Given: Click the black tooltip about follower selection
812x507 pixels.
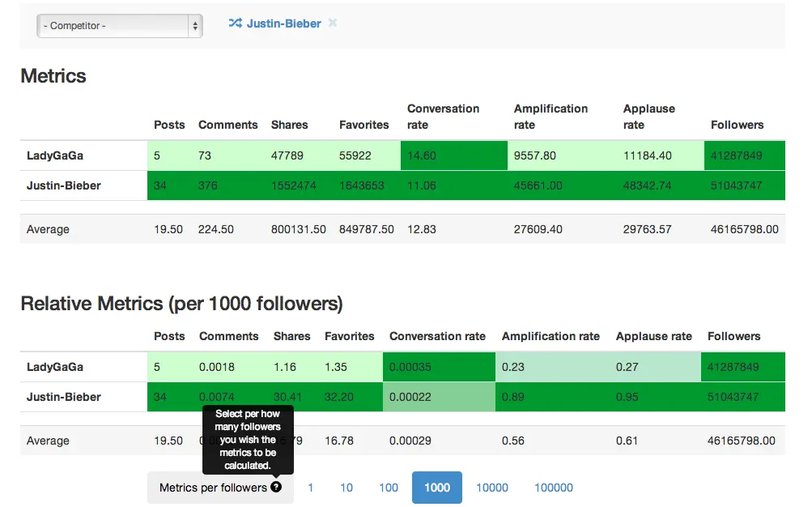Looking at the screenshot, I should coord(248,440).
